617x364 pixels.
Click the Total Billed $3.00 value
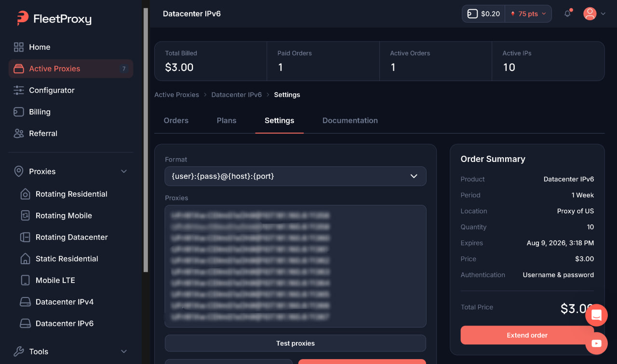pyautogui.click(x=179, y=67)
